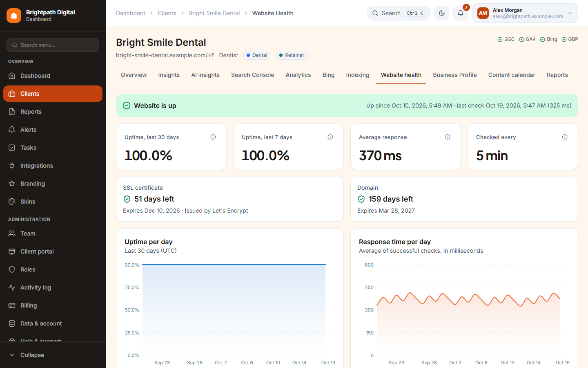This screenshot has width=588, height=368.
Task: Click the Activity log pulse icon
Action: [12, 287]
